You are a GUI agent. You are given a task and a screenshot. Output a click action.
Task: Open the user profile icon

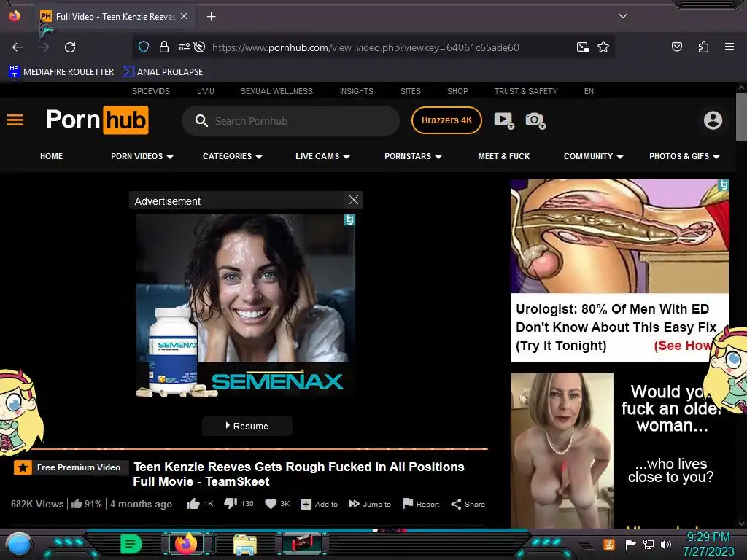pyautogui.click(x=713, y=120)
